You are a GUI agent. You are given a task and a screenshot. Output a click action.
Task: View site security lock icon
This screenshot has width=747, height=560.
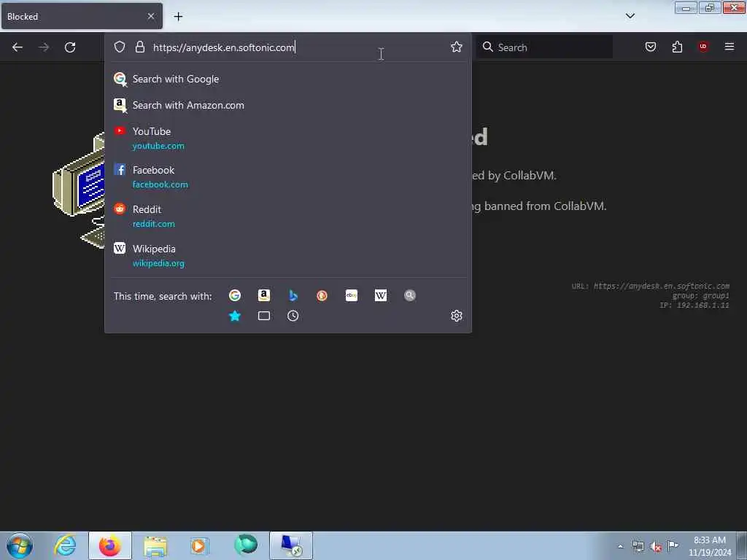pos(139,47)
